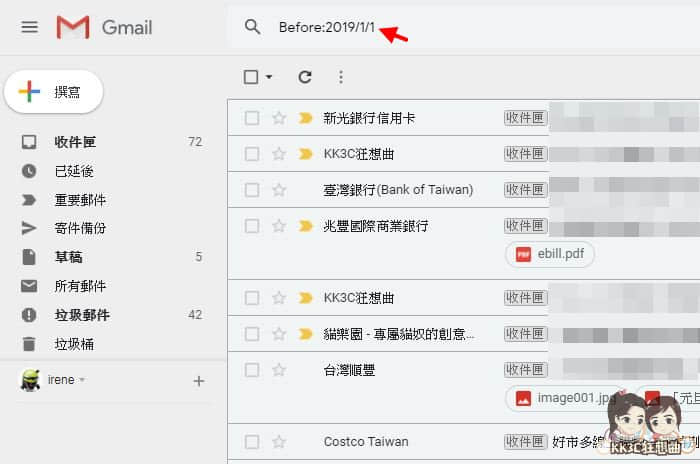This screenshot has height=464, width=700.
Task: Toggle importance marker on 兆豐國際商業銀行 email
Action: point(306,226)
